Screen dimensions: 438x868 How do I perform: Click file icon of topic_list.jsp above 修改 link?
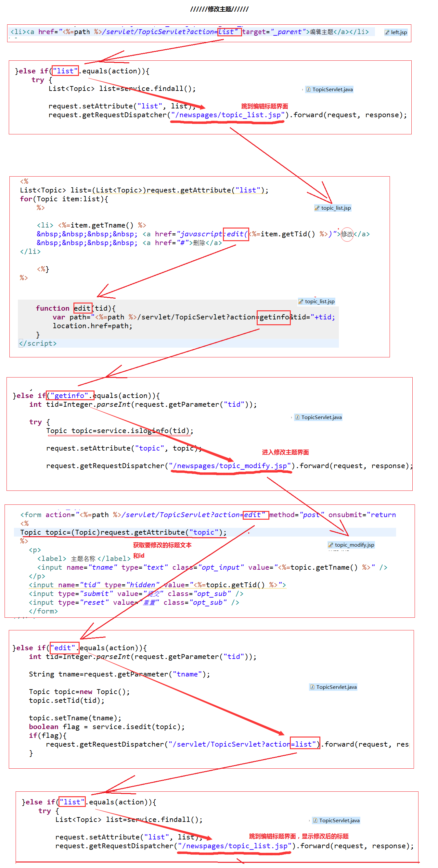[x=317, y=208]
